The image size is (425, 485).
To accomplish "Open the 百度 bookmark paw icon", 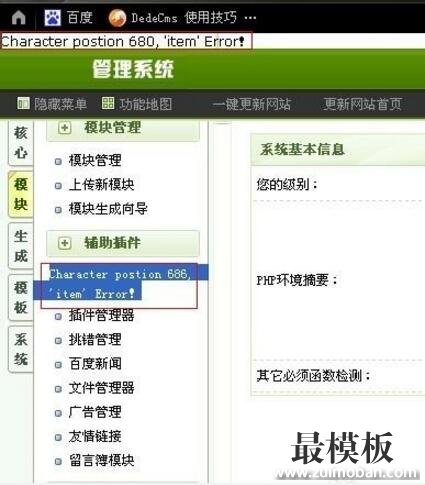I will [x=53, y=17].
